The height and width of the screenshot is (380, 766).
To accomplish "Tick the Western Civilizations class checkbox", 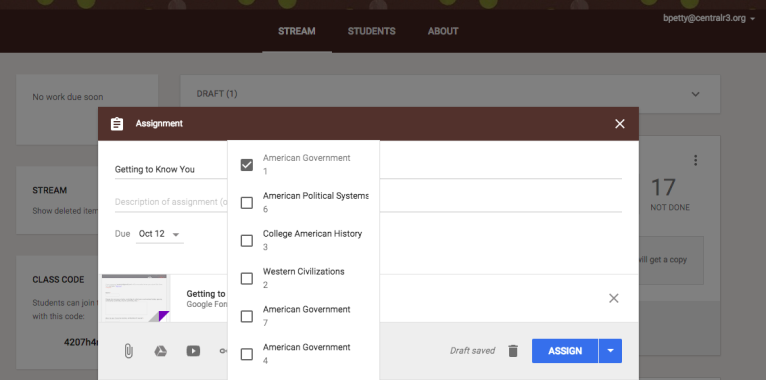I will click(x=247, y=278).
